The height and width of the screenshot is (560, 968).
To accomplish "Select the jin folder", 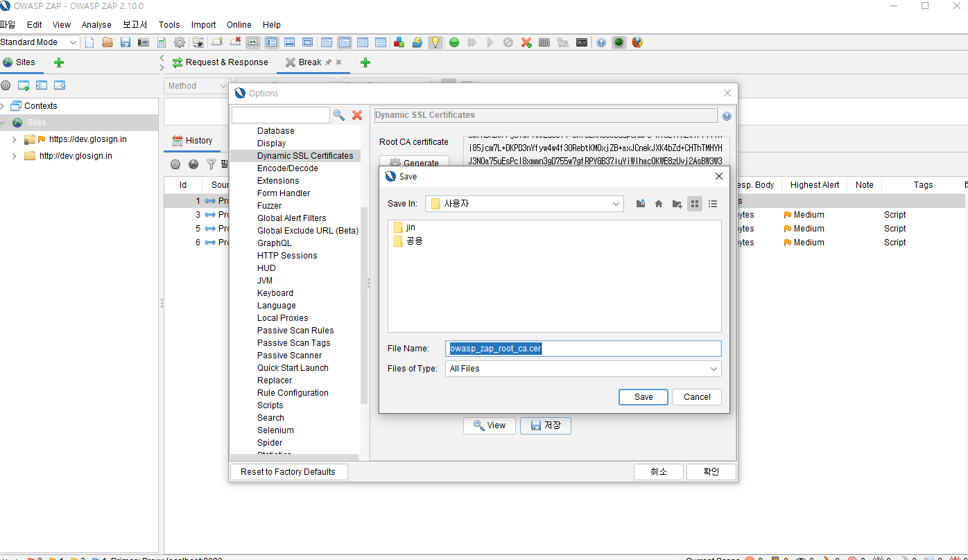I will pyautogui.click(x=404, y=227).
